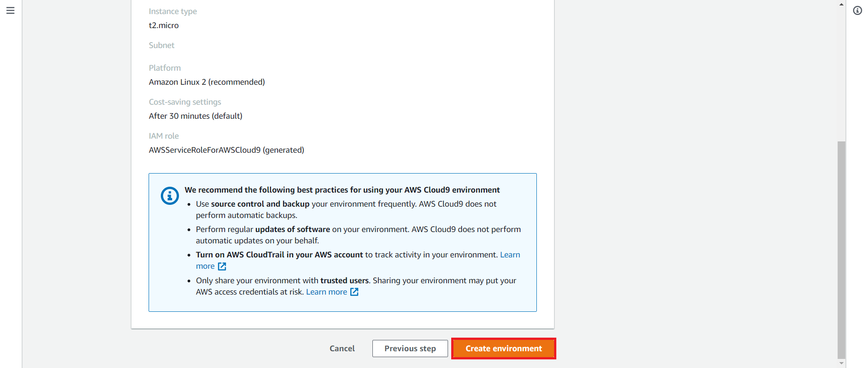The width and height of the screenshot is (868, 368).
Task: Click the scrollbar down arrow
Action: [841, 363]
